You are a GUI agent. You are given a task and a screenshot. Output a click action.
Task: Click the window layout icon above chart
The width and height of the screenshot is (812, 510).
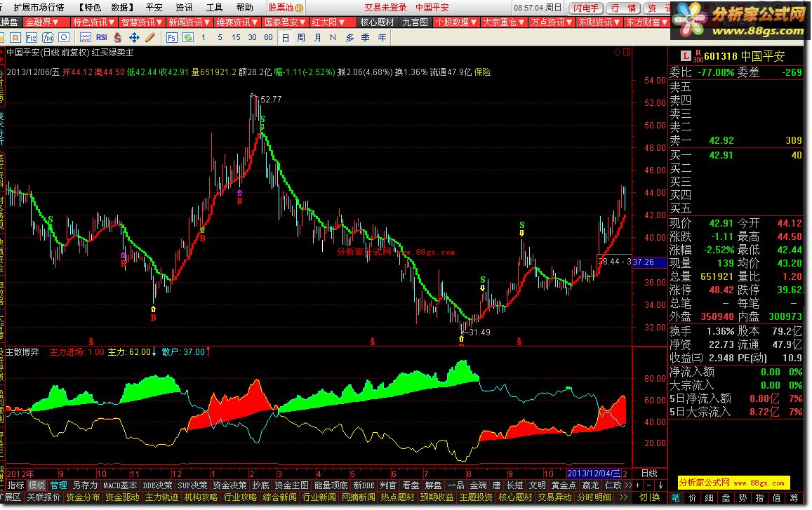point(627,53)
